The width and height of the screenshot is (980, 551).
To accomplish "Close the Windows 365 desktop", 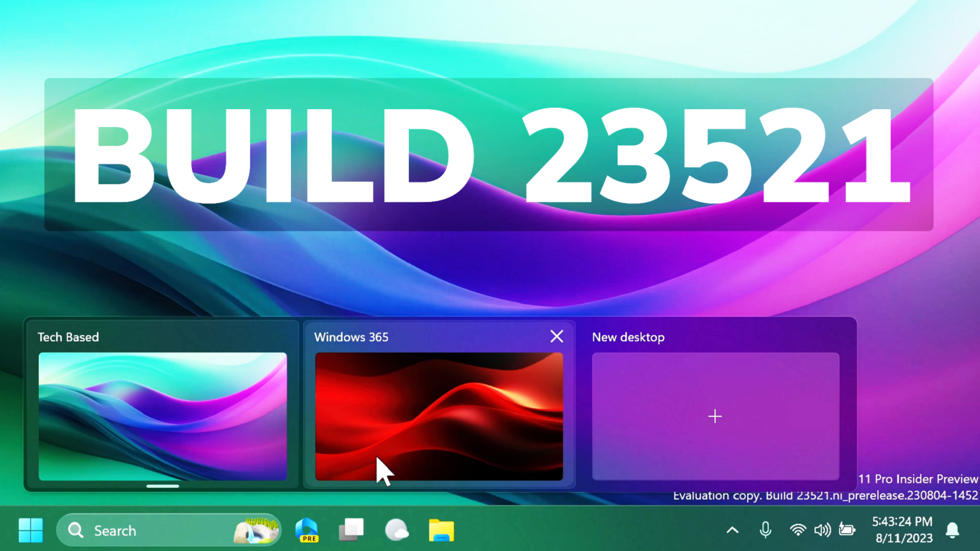I will 556,336.
